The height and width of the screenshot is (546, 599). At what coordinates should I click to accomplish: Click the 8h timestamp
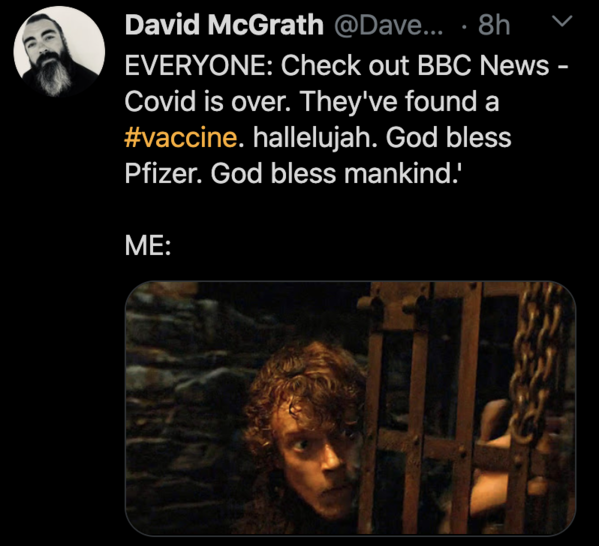pos(494,25)
